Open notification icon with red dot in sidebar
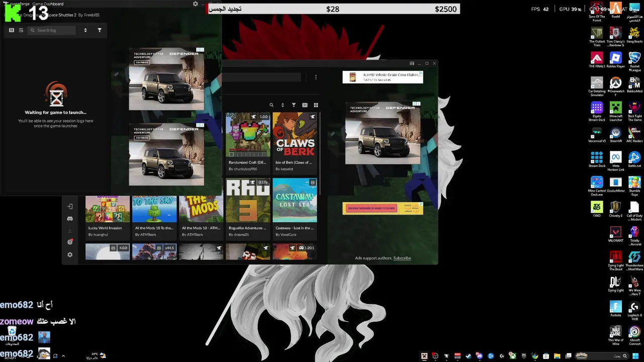The image size is (644, 362). 70,242
